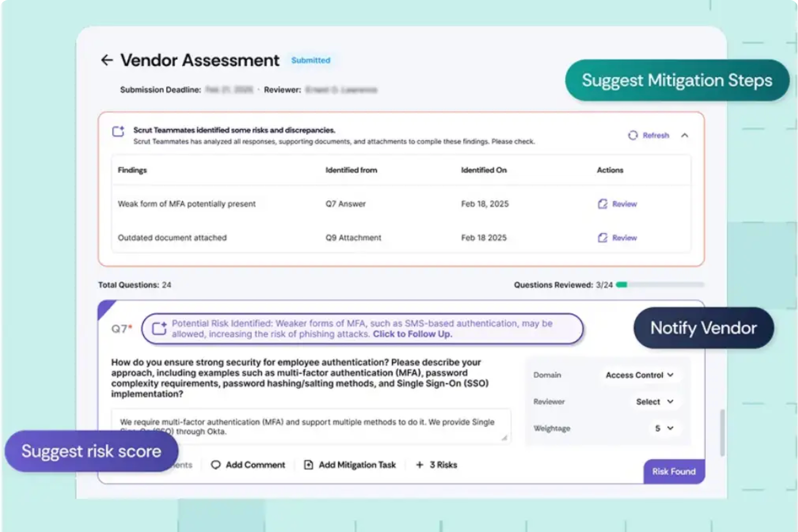Click the Add Mitigation Task document icon
The height and width of the screenshot is (532, 798).
[308, 465]
